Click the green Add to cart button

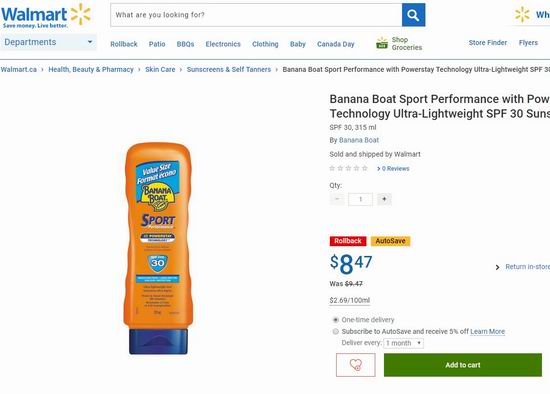coord(463,365)
